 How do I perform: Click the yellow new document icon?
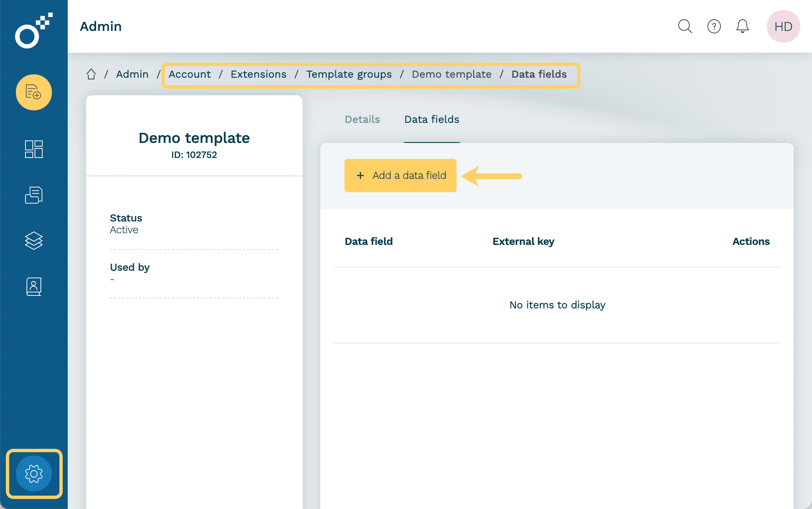click(x=33, y=92)
